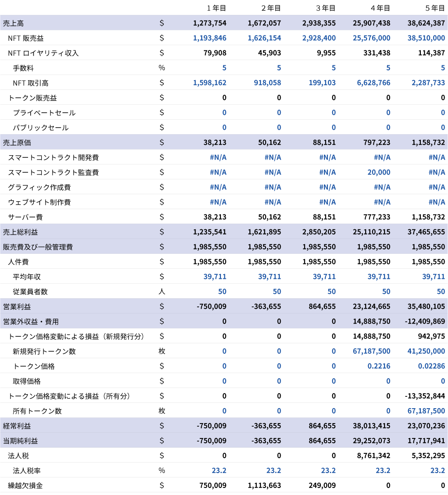Click the 売上総利益 row label
Viewport: 448px width, 495px height.
coord(21,232)
